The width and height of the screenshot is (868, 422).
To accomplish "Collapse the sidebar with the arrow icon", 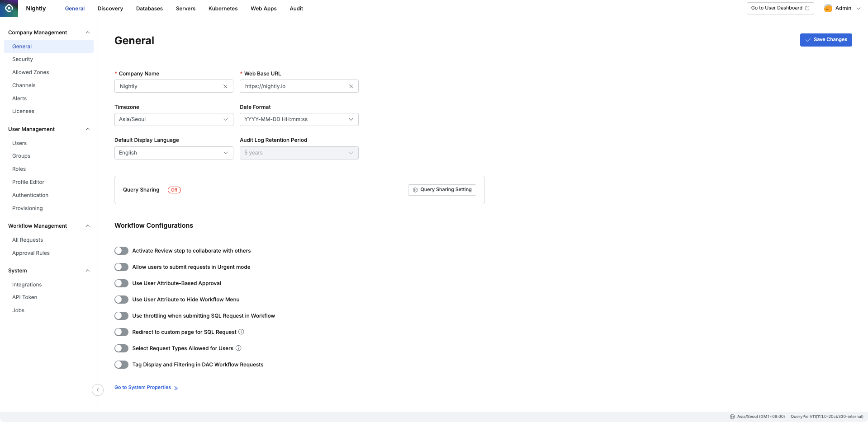I will [98, 390].
